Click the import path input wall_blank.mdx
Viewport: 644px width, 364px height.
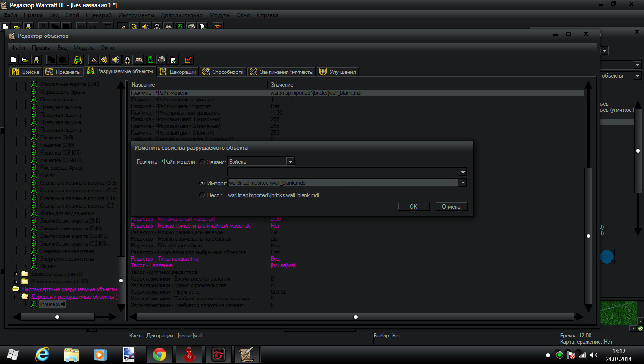(343, 183)
